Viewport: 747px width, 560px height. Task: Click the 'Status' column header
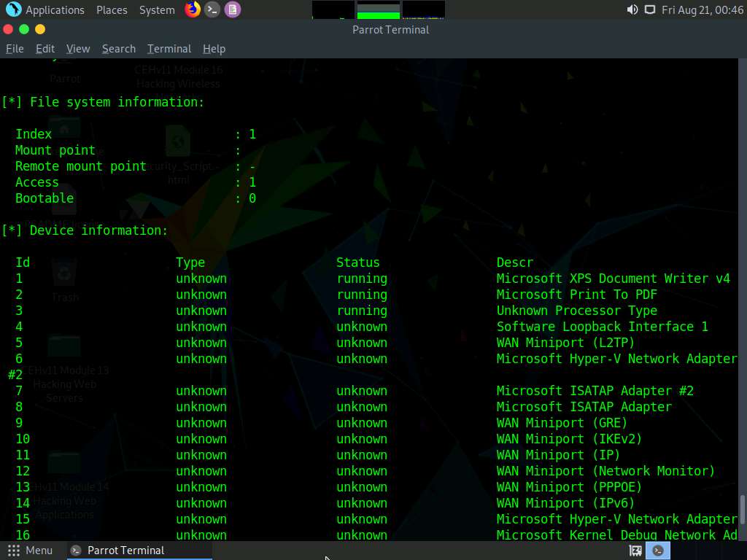tap(358, 262)
